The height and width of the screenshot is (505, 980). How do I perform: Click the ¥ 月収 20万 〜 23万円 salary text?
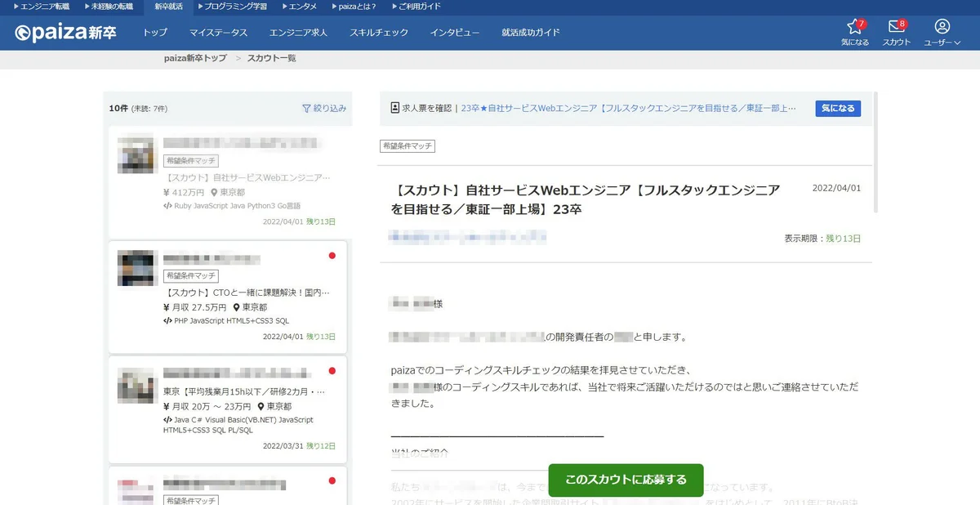(x=207, y=406)
